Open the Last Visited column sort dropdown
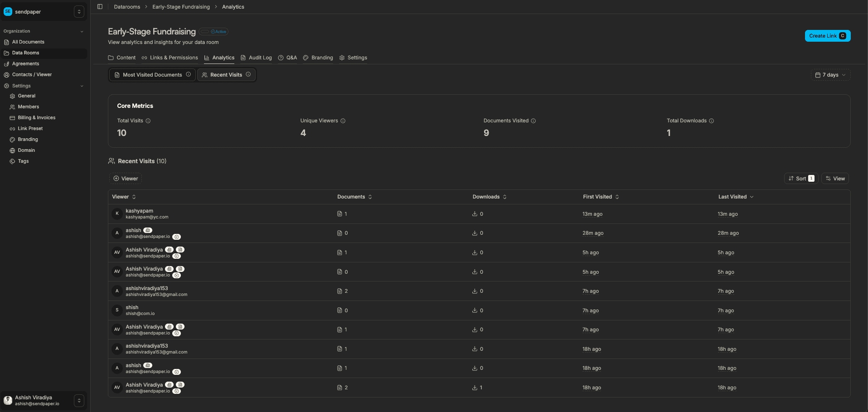 [x=735, y=197]
